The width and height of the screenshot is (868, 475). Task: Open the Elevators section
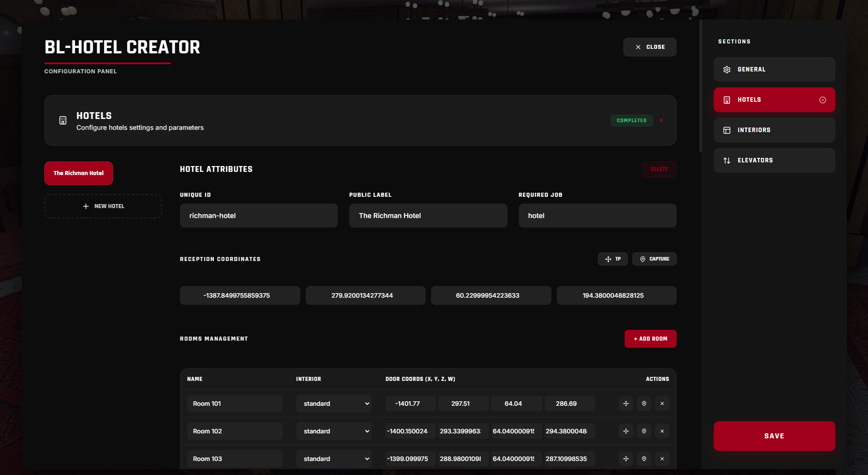[x=774, y=160]
